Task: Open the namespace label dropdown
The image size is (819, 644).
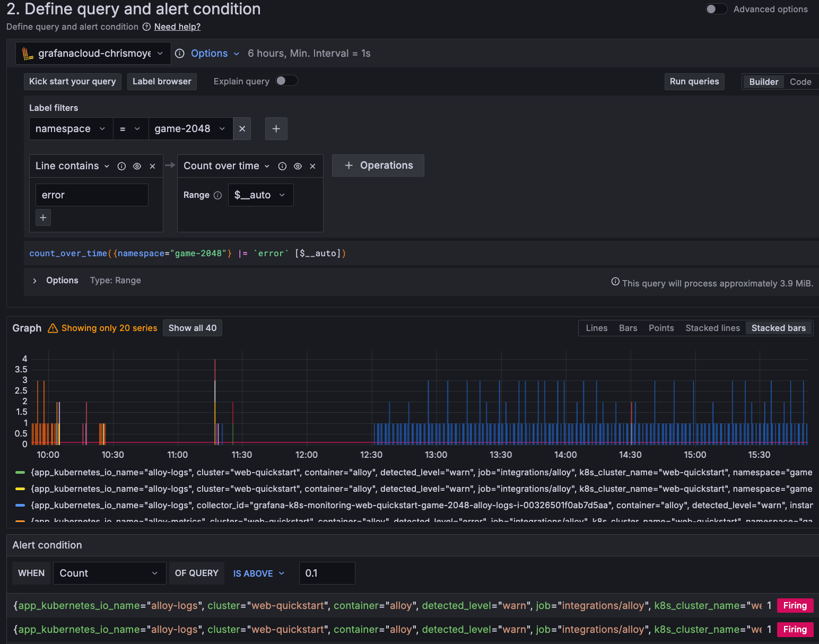Action: (x=71, y=128)
